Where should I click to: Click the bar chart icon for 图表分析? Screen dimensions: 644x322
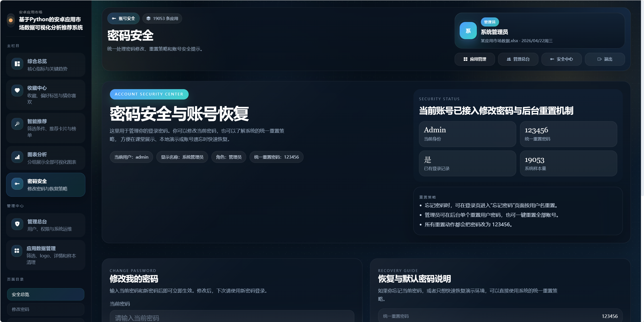coord(17,157)
